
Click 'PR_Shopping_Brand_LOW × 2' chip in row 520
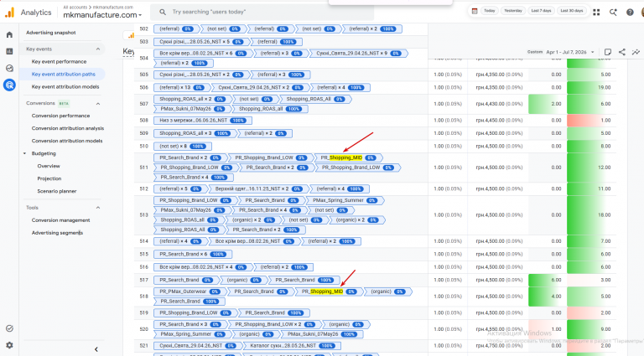273,324
